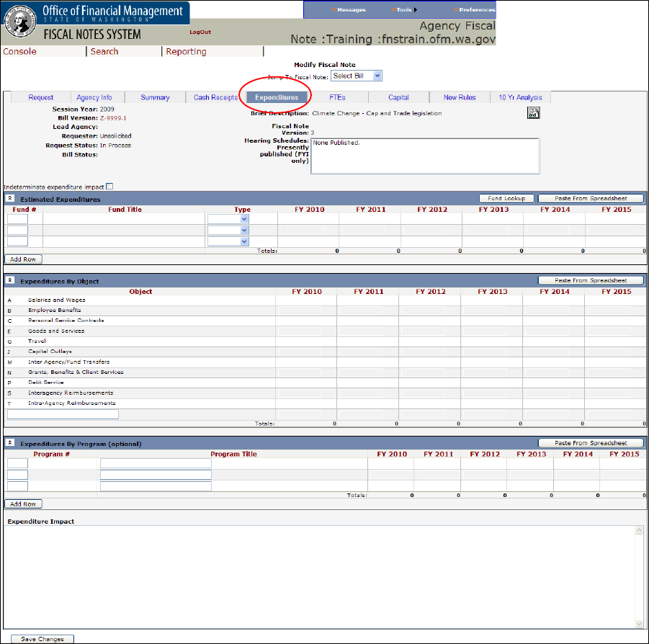Switch to the FTEs tab
The width and height of the screenshot is (649, 644).
(x=337, y=97)
